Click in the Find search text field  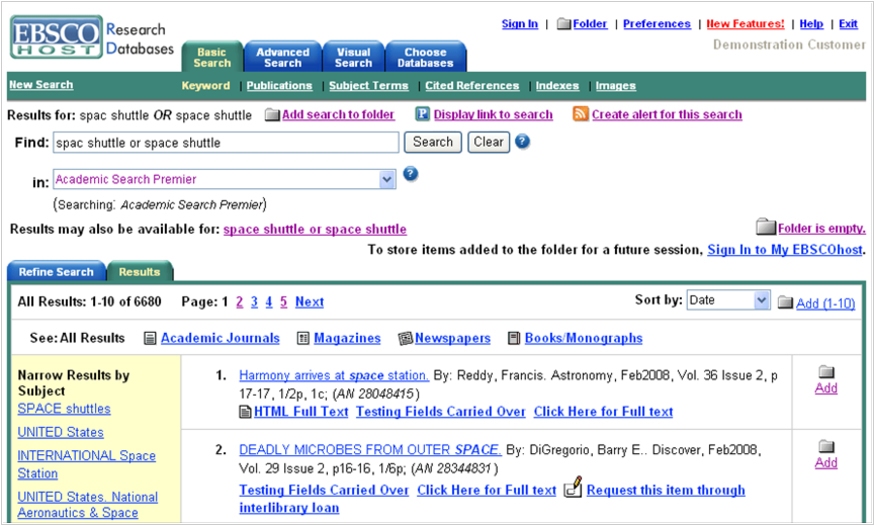click(226, 143)
